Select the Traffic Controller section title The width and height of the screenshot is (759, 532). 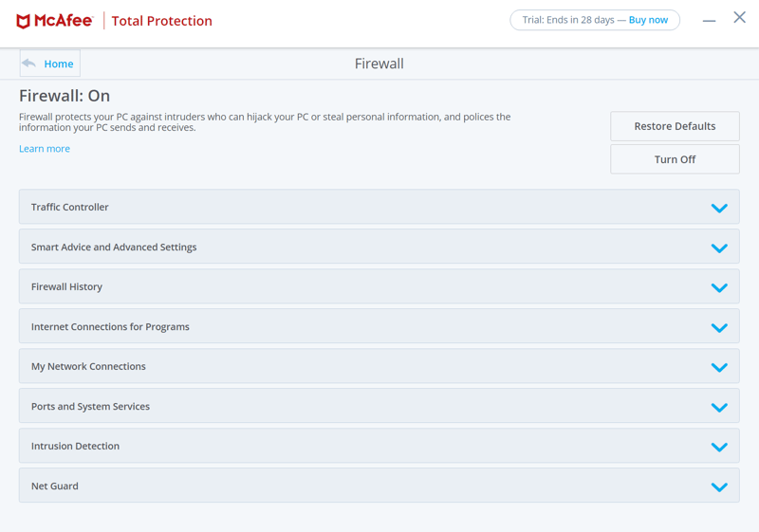(x=69, y=207)
